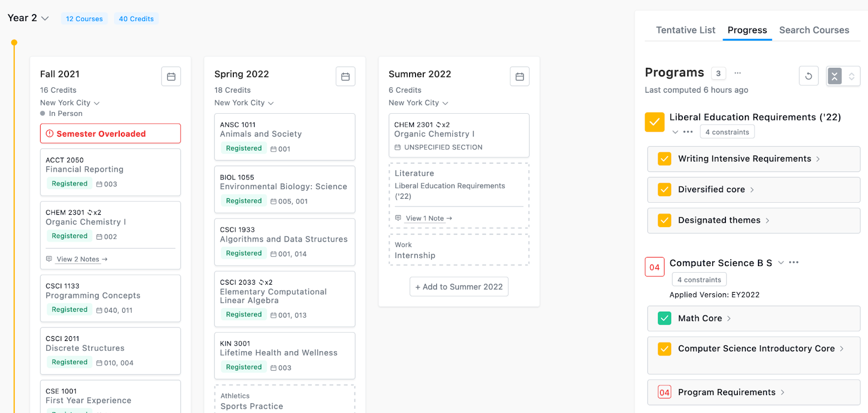Switch to the Search Courses tab
This screenshot has height=413, width=868.
click(x=814, y=30)
